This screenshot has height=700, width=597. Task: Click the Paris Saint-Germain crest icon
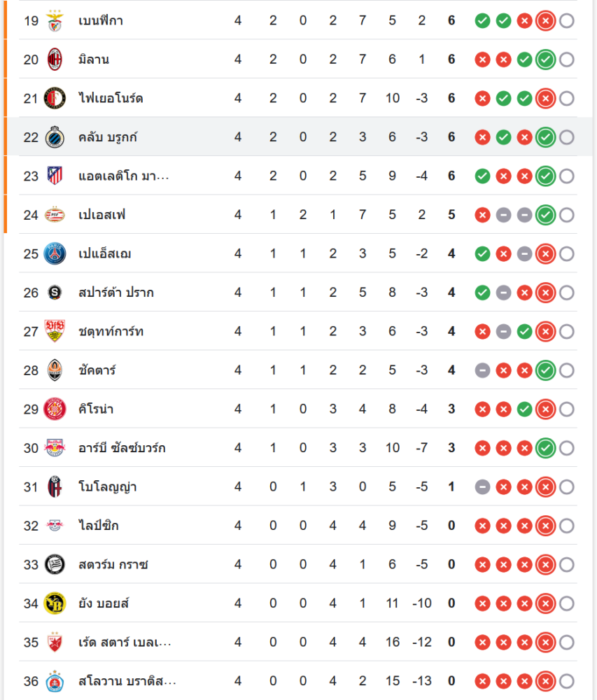[55, 253]
